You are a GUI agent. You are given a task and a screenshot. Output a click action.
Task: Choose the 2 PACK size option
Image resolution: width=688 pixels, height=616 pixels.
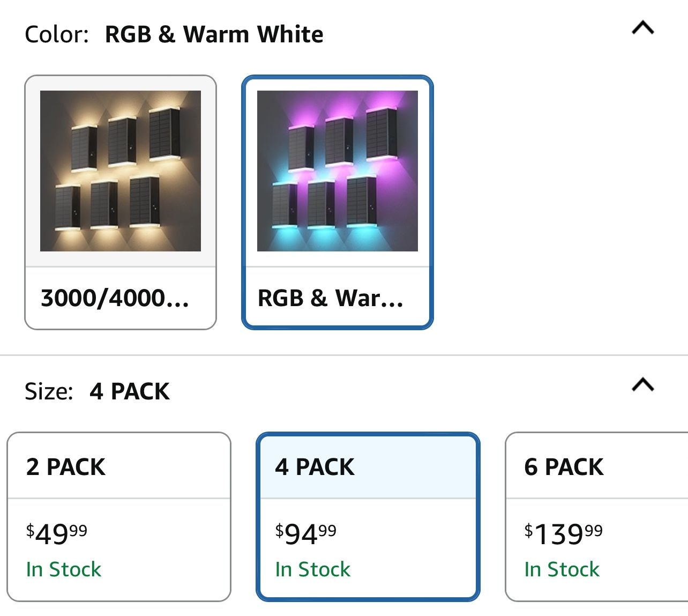coord(119,517)
